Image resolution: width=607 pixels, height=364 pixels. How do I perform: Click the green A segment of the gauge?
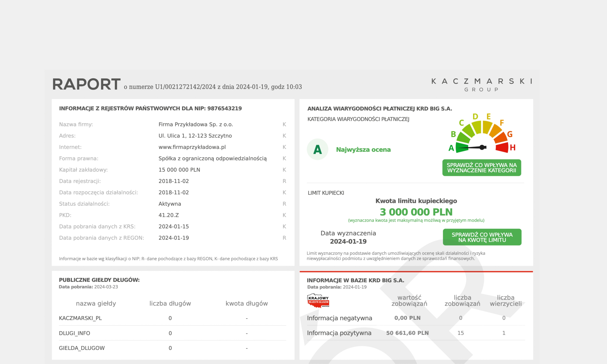[x=462, y=148]
